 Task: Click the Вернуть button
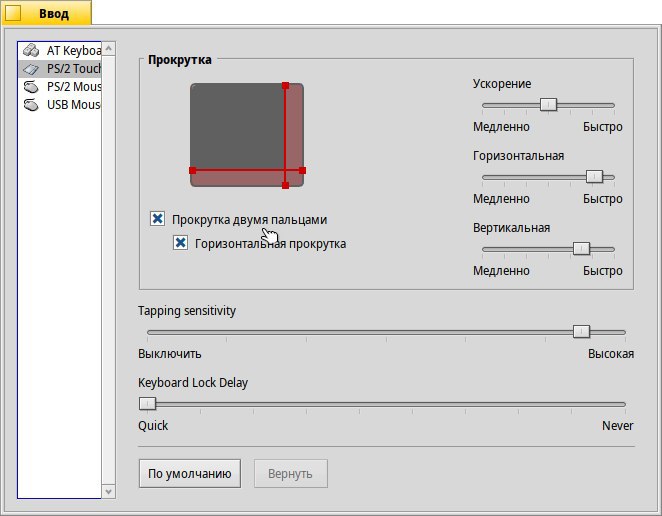point(290,473)
